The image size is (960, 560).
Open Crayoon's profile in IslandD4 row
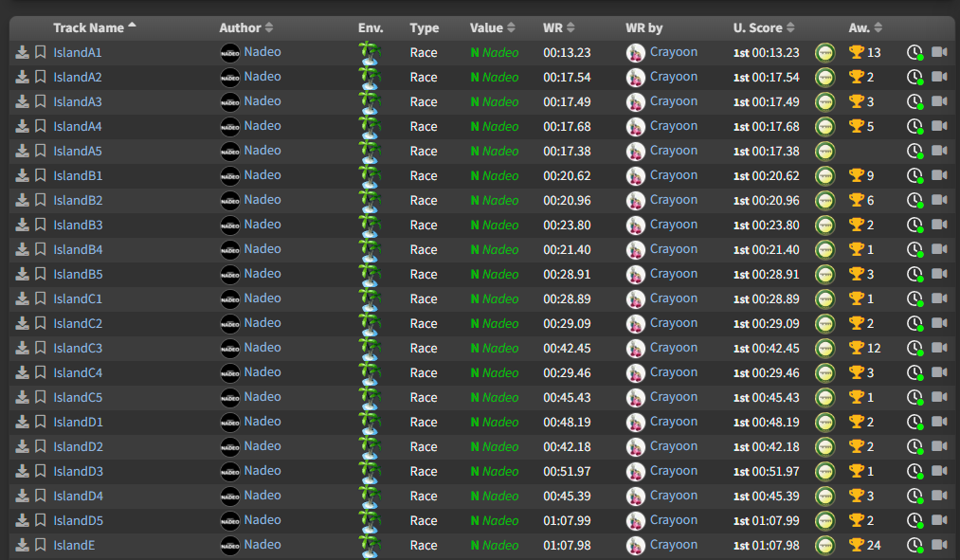click(674, 496)
